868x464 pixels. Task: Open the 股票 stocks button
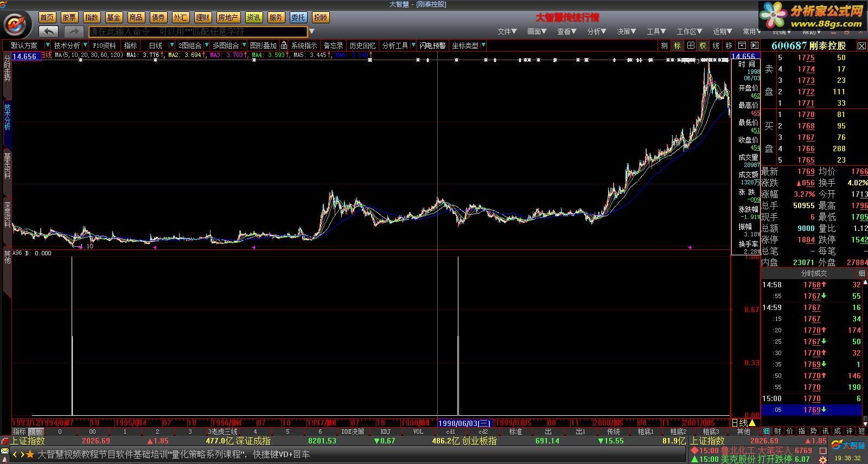[69, 17]
